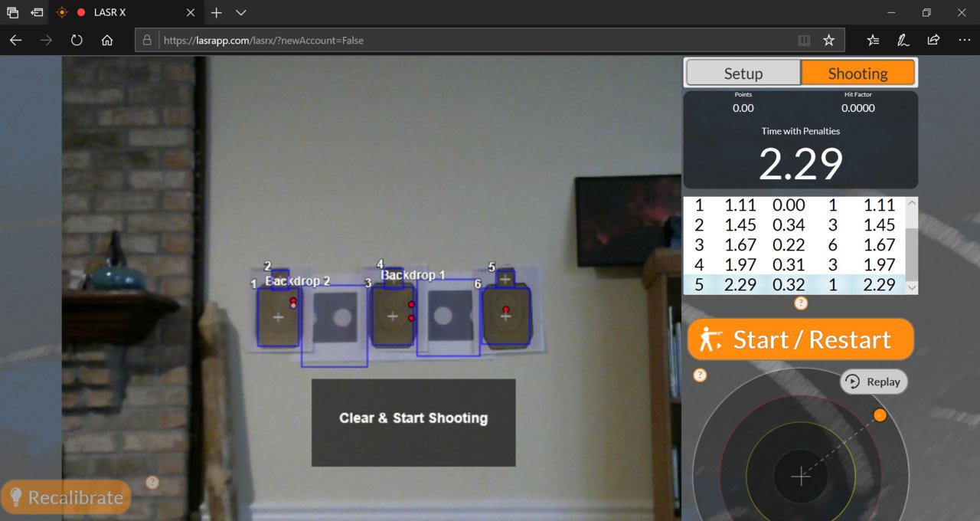Refresh the LASR X page

pos(77,40)
